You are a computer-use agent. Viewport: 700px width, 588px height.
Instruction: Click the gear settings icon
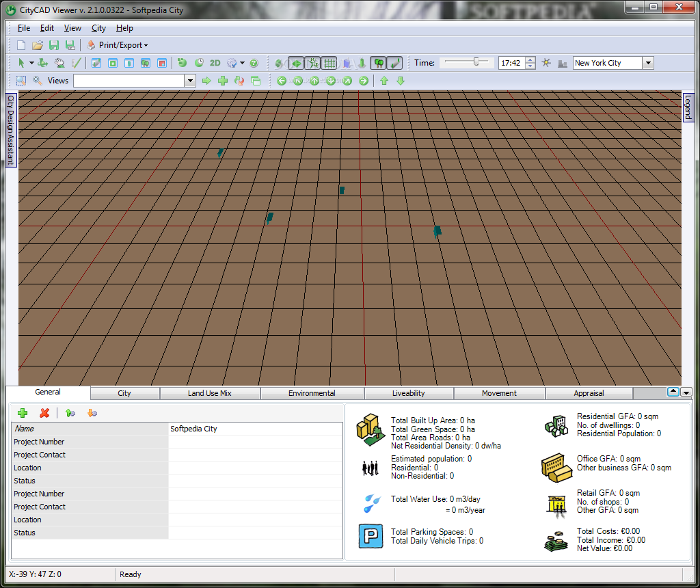[x=232, y=63]
